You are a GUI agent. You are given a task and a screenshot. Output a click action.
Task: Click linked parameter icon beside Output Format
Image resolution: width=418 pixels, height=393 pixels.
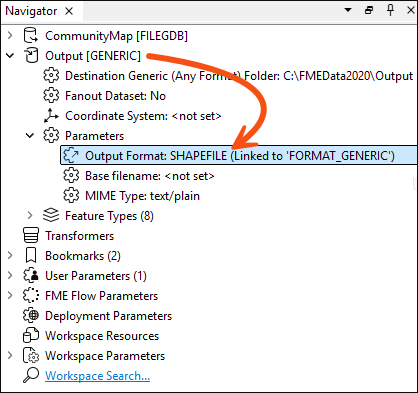(x=71, y=156)
